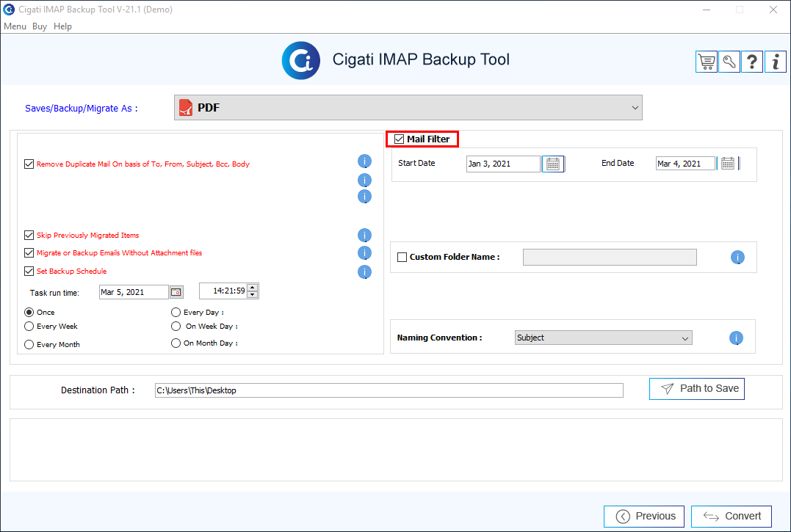Select the Every Week schedule option
This screenshot has height=532, width=791.
pos(29,327)
